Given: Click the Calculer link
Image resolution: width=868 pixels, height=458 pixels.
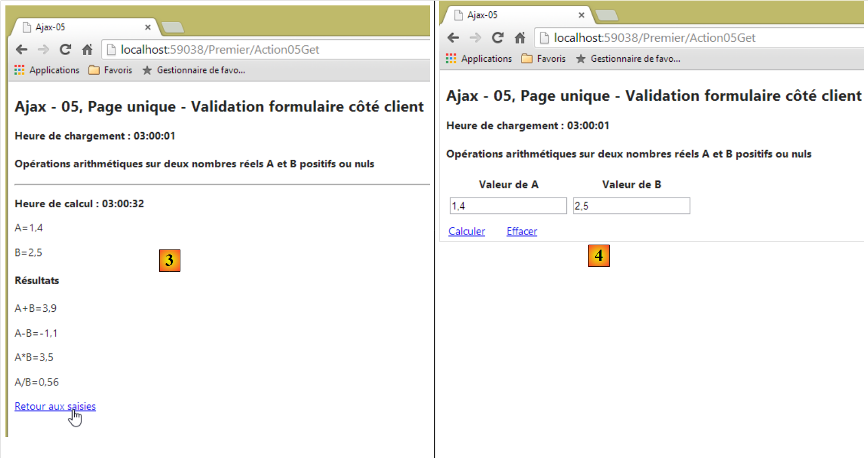Looking at the screenshot, I should 466,231.
